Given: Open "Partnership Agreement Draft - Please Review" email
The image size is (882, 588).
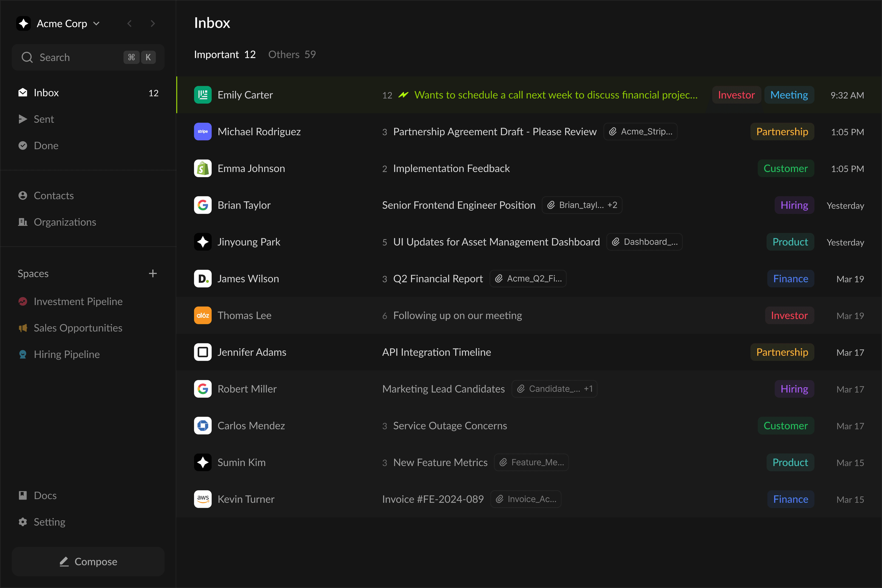Looking at the screenshot, I should click(x=495, y=132).
